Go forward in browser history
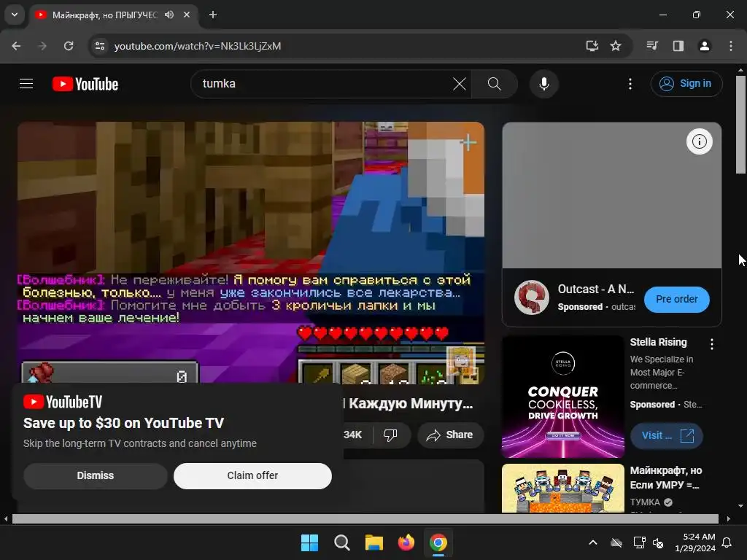747x560 pixels. [42, 46]
